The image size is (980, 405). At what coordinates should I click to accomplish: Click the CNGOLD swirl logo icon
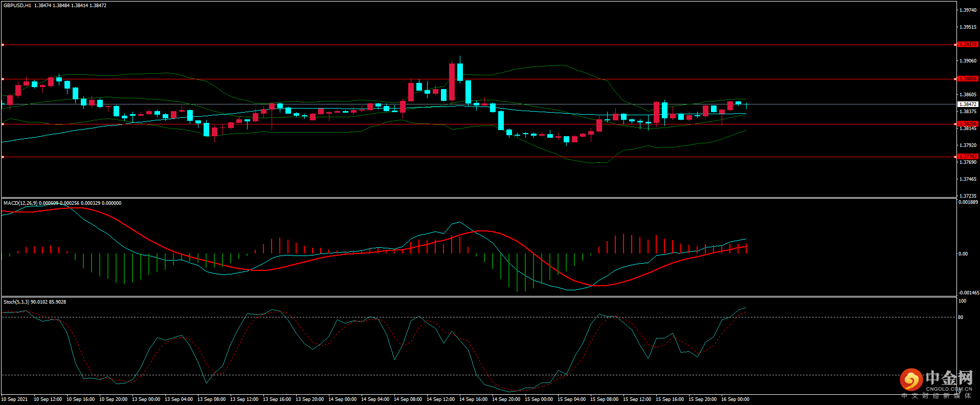[911, 380]
